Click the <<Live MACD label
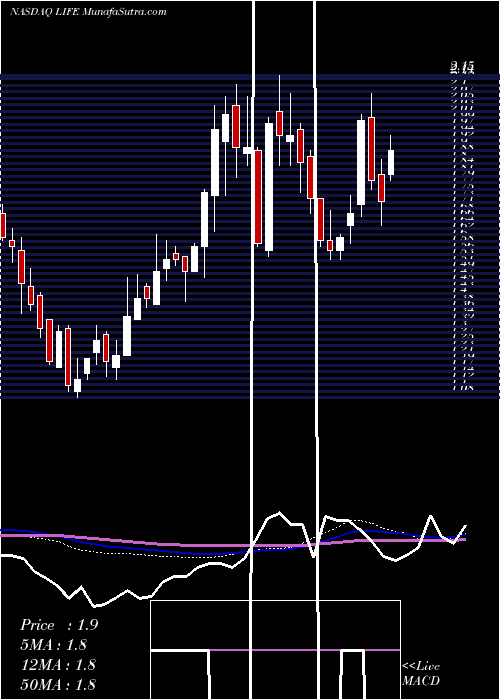Image resolution: width=500 pixels, height=700 pixels. tap(421, 673)
